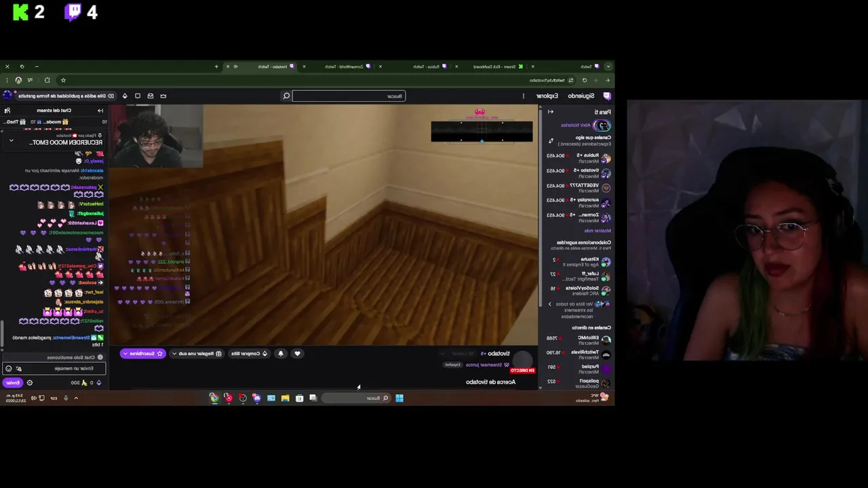
Task: Open the Windows Start button
Action: pos(399,398)
